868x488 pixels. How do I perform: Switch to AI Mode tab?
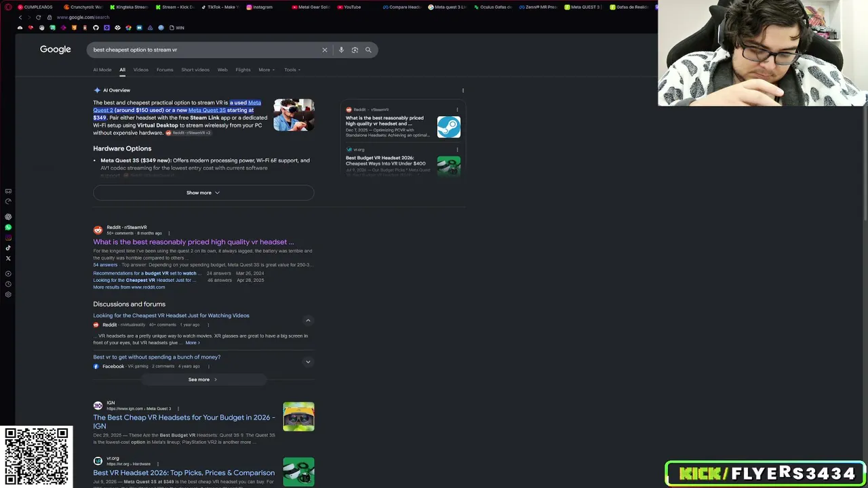[x=102, y=70]
